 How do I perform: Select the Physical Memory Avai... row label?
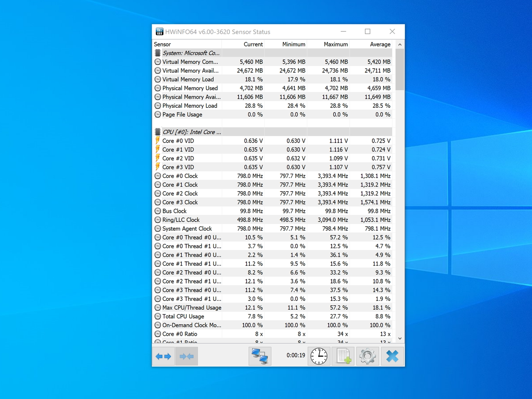click(x=192, y=97)
